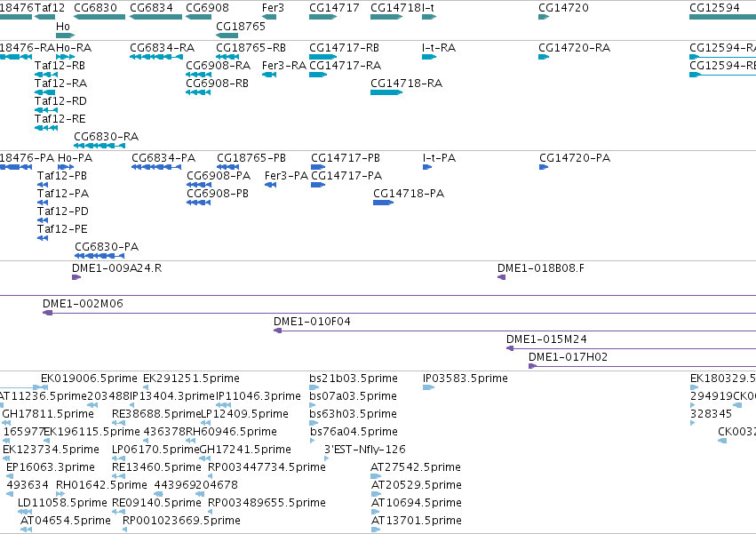
Task: Click transcript CG14717-RB label
Action: 345,48
